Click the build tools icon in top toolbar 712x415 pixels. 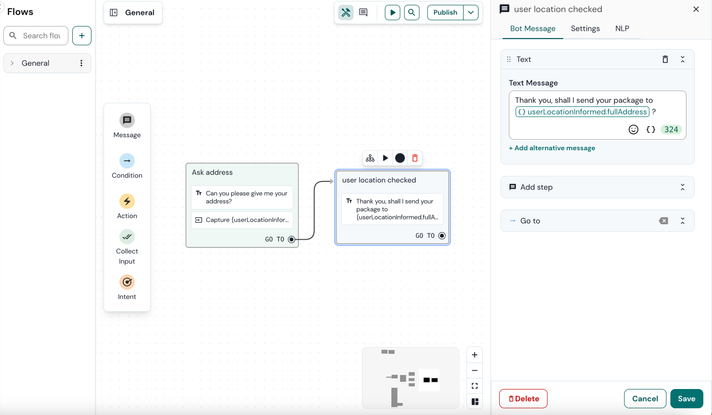[346, 13]
